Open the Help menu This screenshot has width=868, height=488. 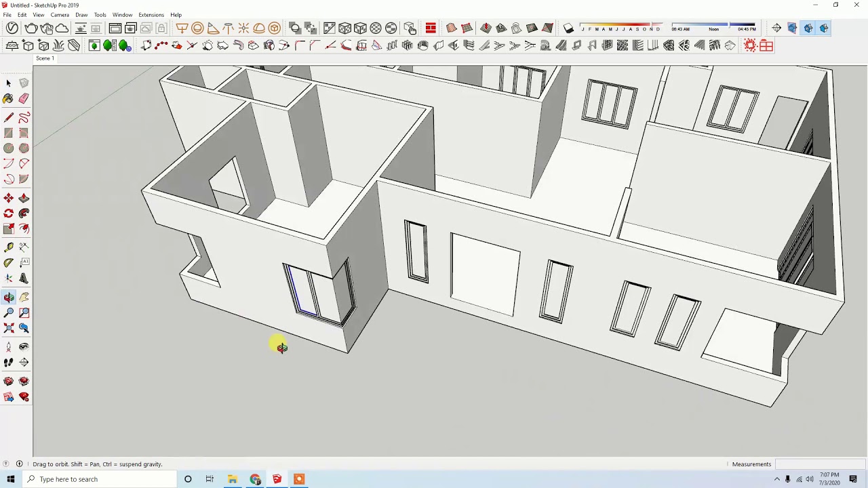[x=176, y=15]
